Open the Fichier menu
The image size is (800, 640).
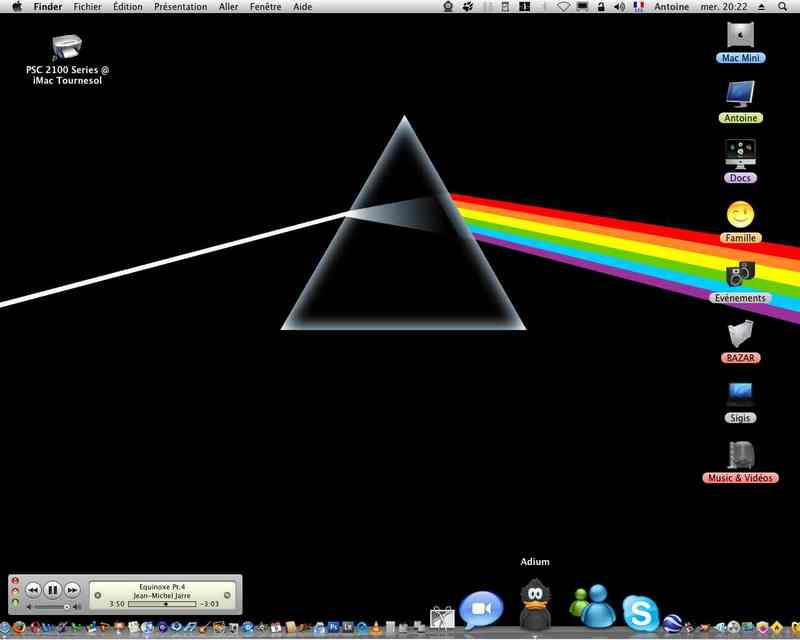click(87, 7)
